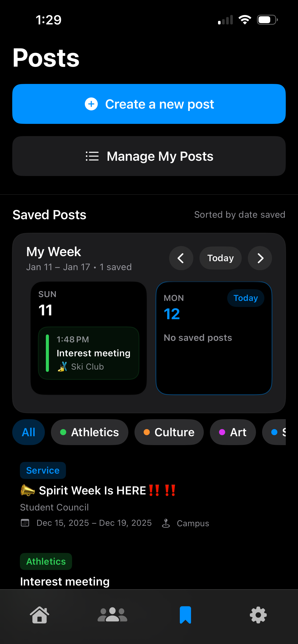Tap the location pin icon next to Campus

coord(166,523)
